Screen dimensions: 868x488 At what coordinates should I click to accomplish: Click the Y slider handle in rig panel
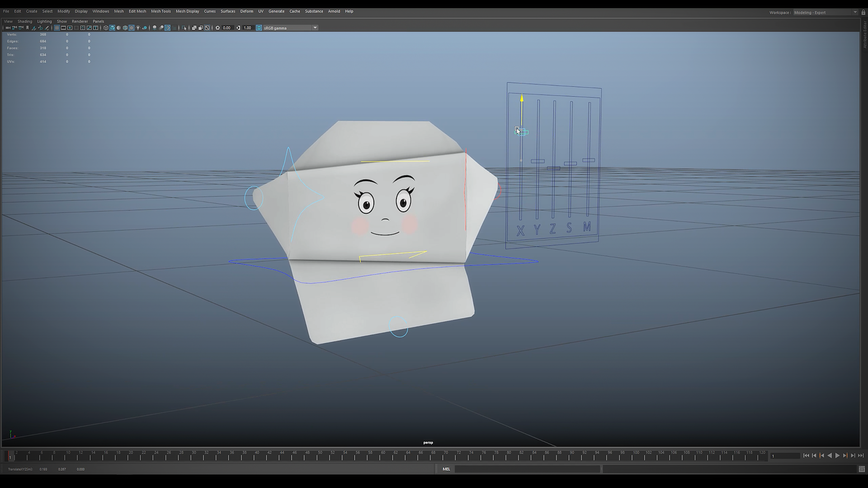click(x=538, y=161)
